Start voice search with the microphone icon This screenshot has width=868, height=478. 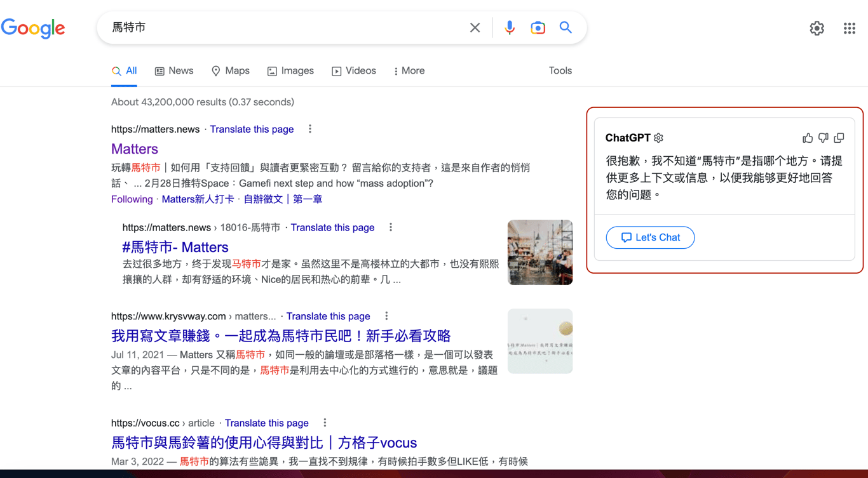(510, 28)
